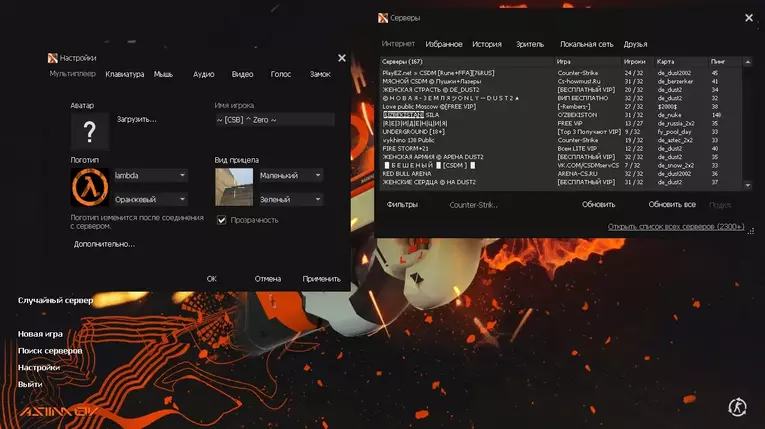Select the ЖЕНСКИЕ СЕРДЦА @ НА DUST2 row
The width and height of the screenshot is (765, 429).
561,182
